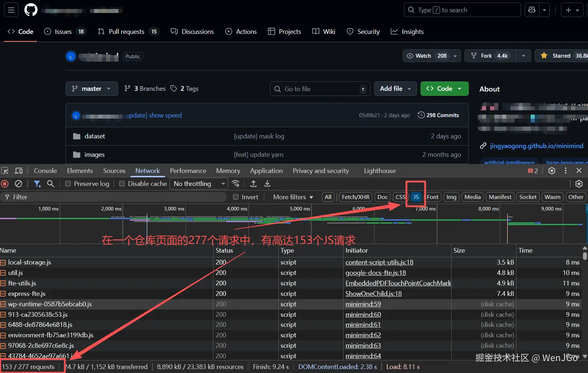Click the import HAR upload icon
This screenshot has height=373, width=588.
(253, 184)
